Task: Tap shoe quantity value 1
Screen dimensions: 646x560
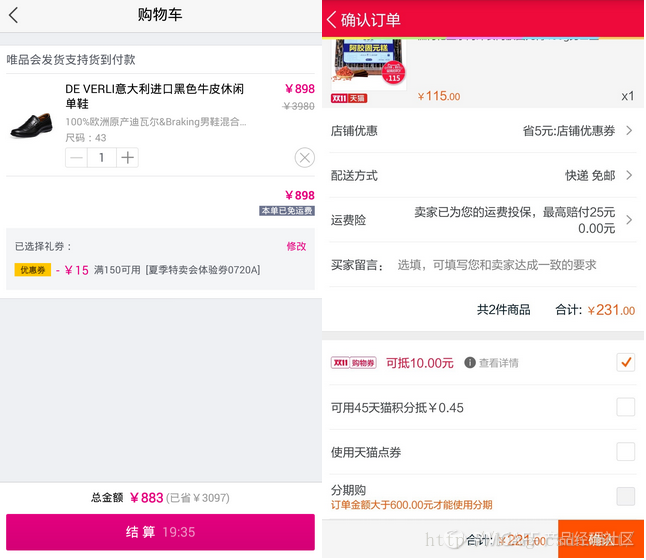Action: [102, 158]
